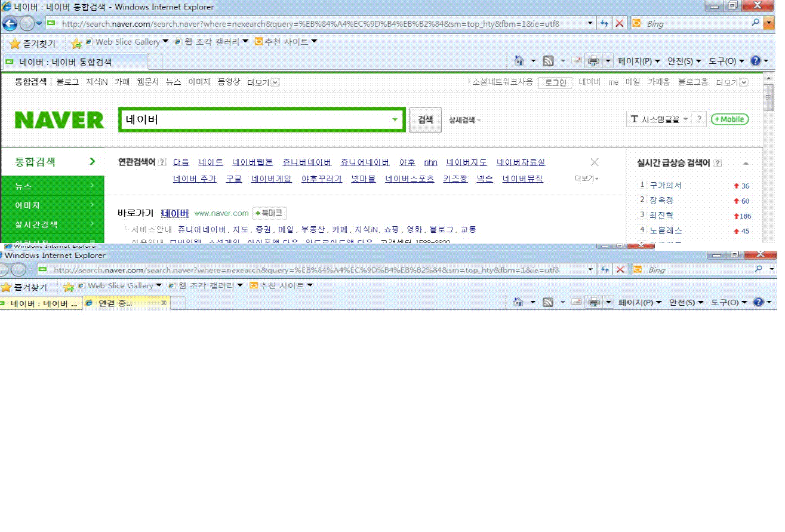Click stop X icon in lower IE window

coord(620,270)
